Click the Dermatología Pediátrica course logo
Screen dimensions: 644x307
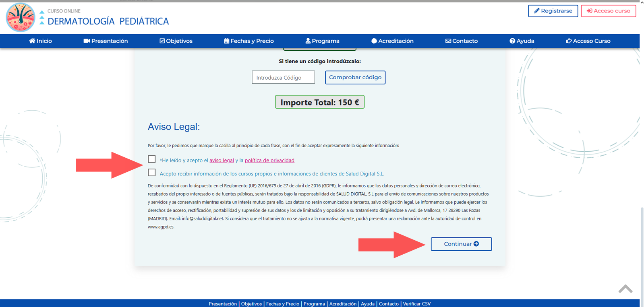tap(21, 18)
